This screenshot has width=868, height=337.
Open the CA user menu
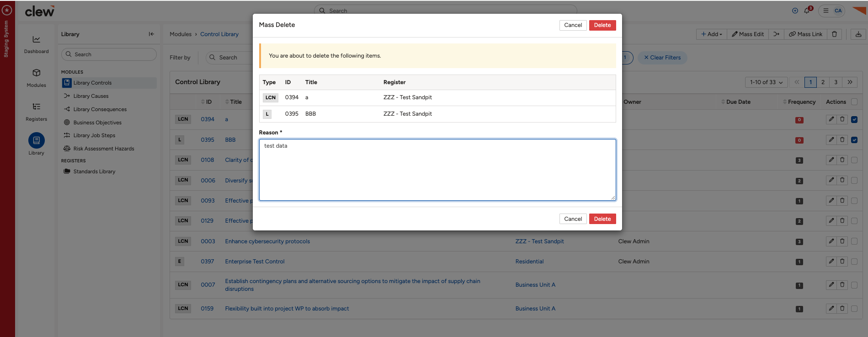tap(832, 11)
